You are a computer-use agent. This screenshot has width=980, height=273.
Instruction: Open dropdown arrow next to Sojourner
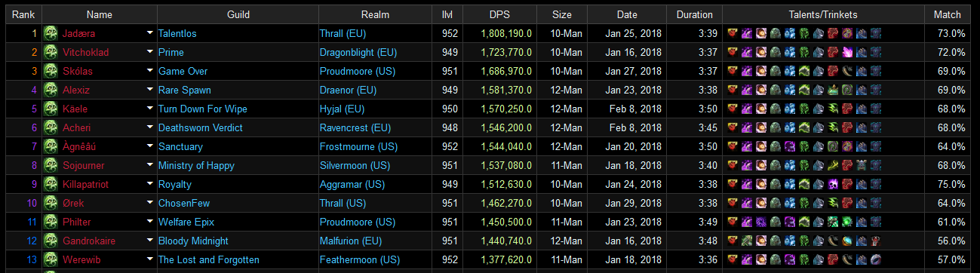pos(149,165)
